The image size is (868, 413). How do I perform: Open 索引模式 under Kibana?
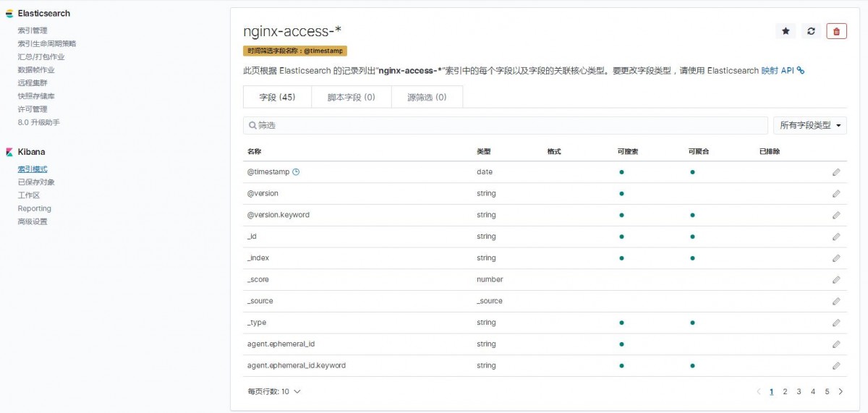pyautogui.click(x=33, y=169)
